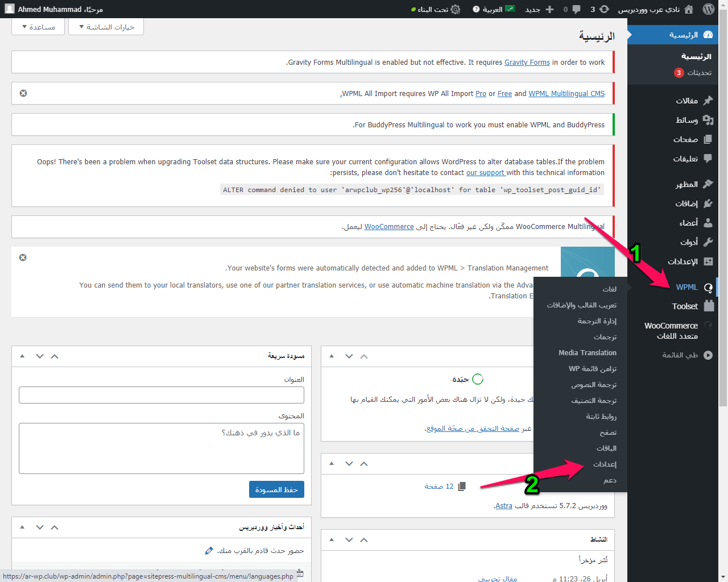
Task: Dismiss the WPML All Import notice
Action: [x=23, y=93]
